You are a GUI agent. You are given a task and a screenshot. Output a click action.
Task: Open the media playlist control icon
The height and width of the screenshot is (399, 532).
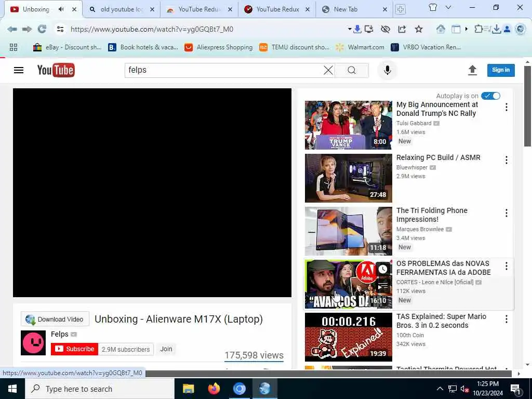click(487, 29)
